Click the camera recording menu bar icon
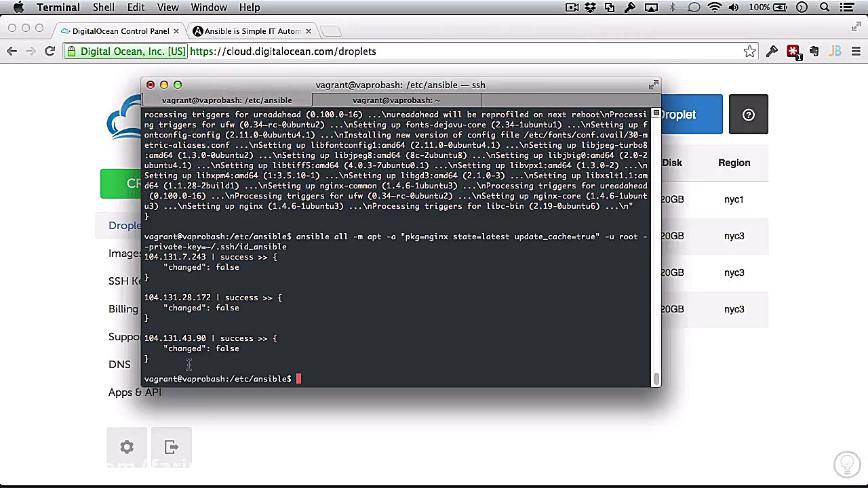The width and height of the screenshot is (868, 488). (572, 7)
